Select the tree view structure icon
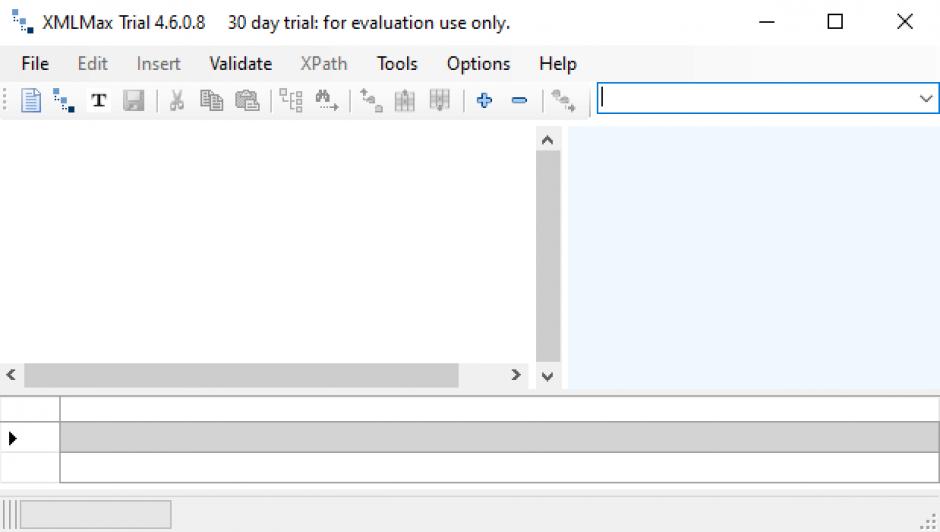940x532 pixels. [x=64, y=100]
